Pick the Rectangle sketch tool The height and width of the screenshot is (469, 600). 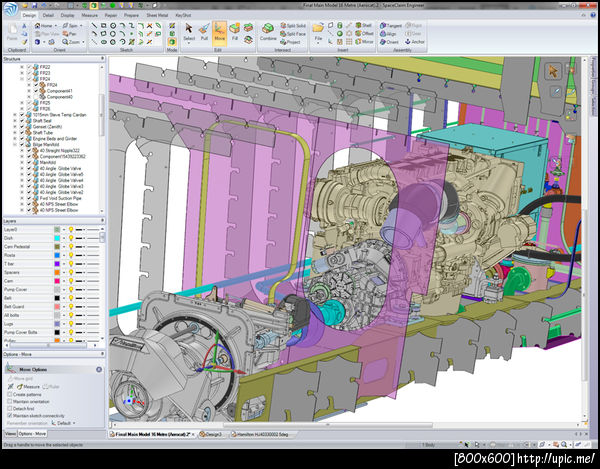coord(103,26)
